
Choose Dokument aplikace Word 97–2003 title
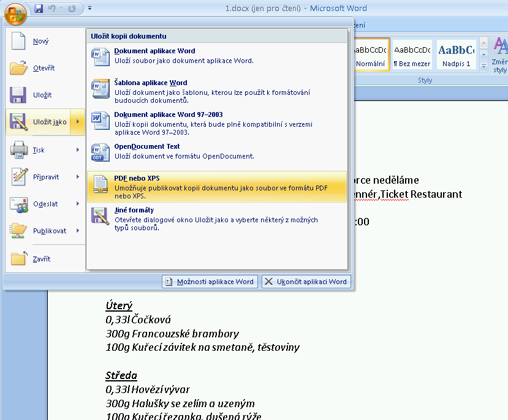pos(169,114)
